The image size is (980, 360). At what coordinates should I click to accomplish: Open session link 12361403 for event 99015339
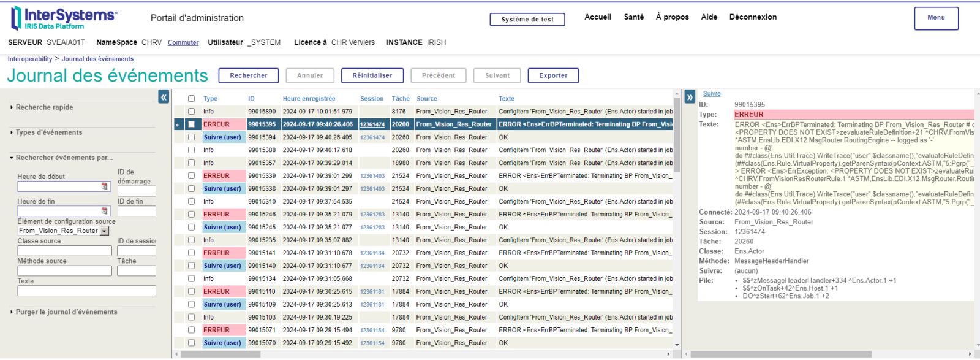click(372, 176)
